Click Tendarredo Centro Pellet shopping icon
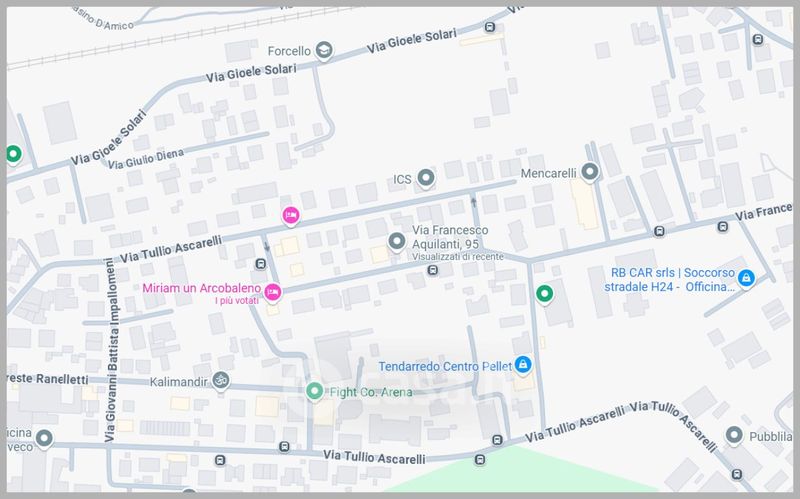This screenshot has width=800, height=499. coord(522,365)
